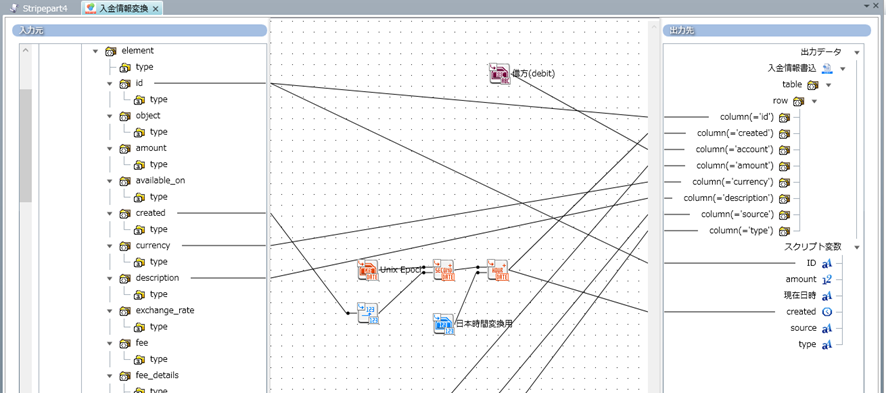
Task: Select the numeric conversion node below Unix Epoch
Action: pos(368,313)
